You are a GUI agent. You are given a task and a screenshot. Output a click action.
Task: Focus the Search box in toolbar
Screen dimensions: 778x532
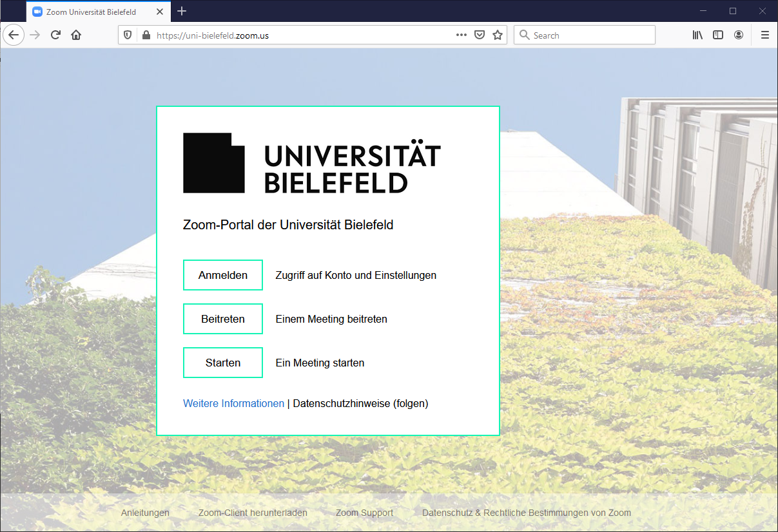[584, 35]
